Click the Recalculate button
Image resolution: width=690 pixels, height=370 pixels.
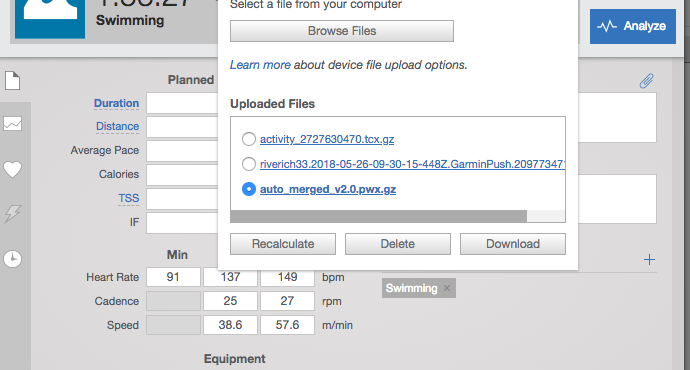pos(283,244)
